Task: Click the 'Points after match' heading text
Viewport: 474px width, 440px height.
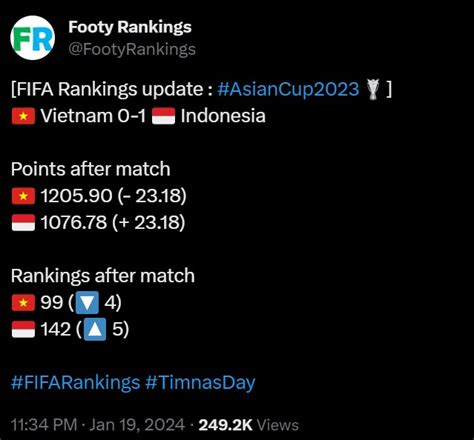Action: 91,169
